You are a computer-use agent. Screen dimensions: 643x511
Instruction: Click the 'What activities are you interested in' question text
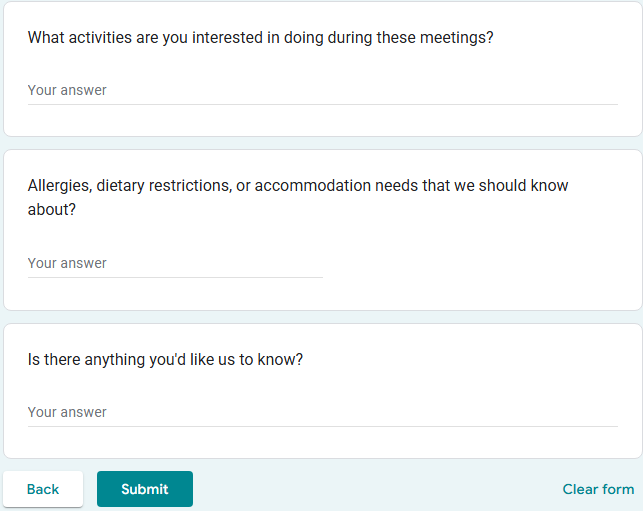click(x=260, y=38)
